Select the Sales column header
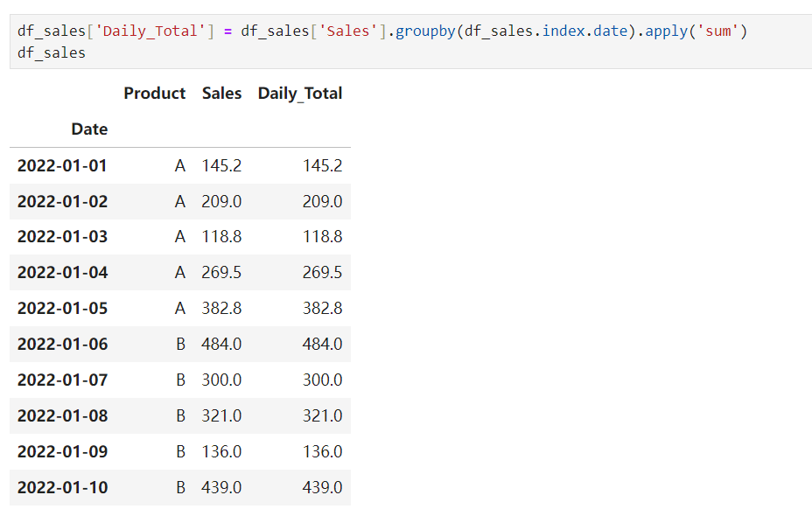The image size is (812, 516). (221, 94)
